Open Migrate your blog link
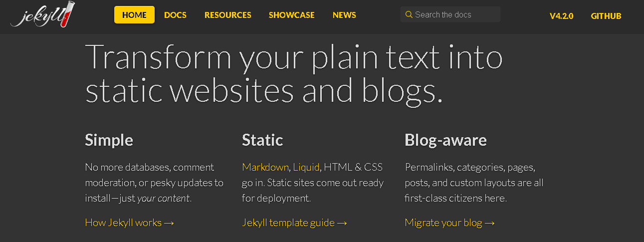 (x=449, y=223)
